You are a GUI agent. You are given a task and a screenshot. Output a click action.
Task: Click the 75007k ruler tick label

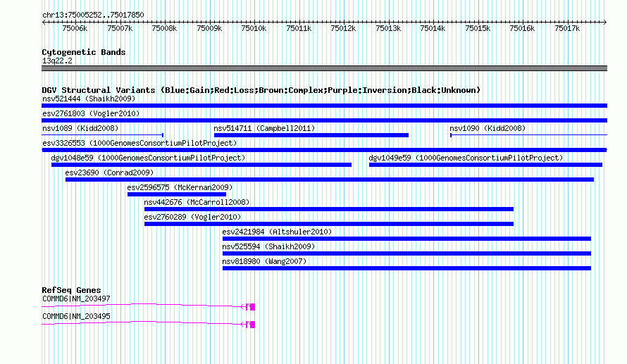120,28
